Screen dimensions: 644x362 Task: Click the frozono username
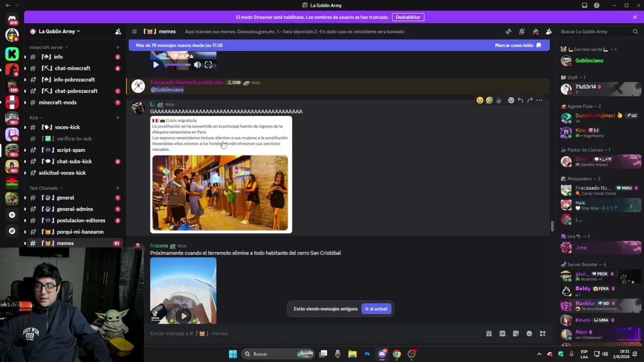(159, 246)
